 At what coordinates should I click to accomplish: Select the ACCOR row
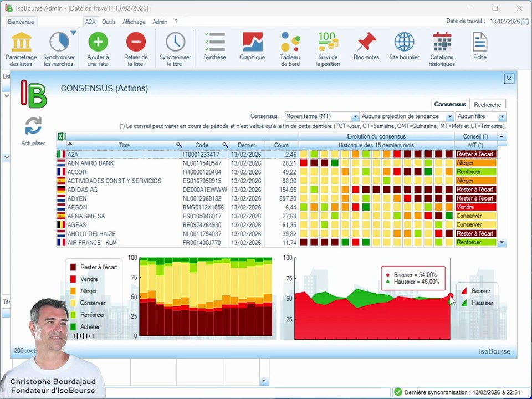277,172
